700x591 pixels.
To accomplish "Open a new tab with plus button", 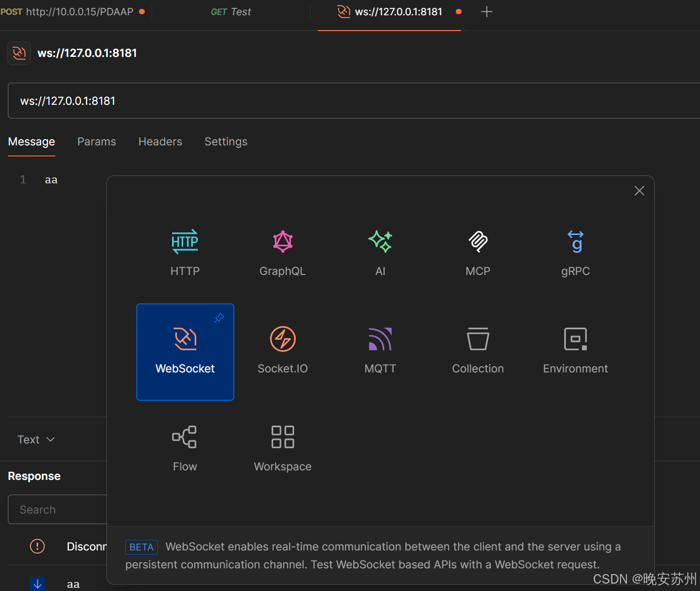I will pyautogui.click(x=487, y=12).
